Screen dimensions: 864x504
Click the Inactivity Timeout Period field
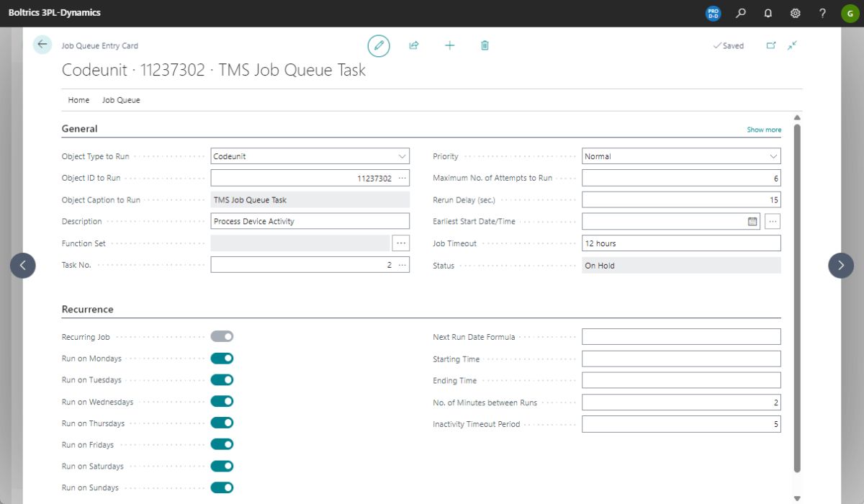tap(681, 424)
